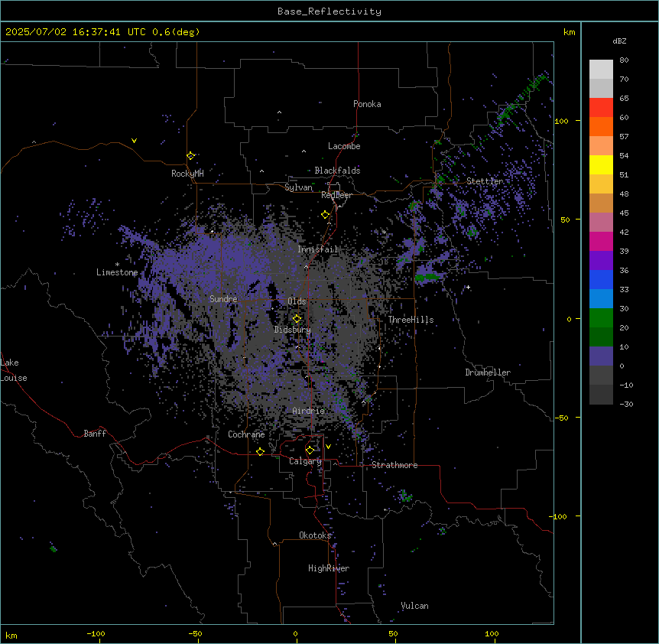This screenshot has width=659, height=644.
Task: Click the Limestone label
Action: [x=117, y=272]
